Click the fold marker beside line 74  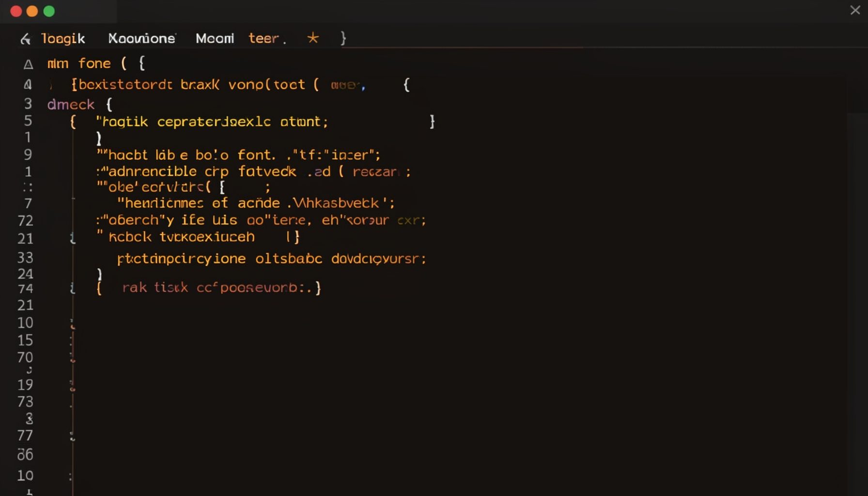pos(73,289)
